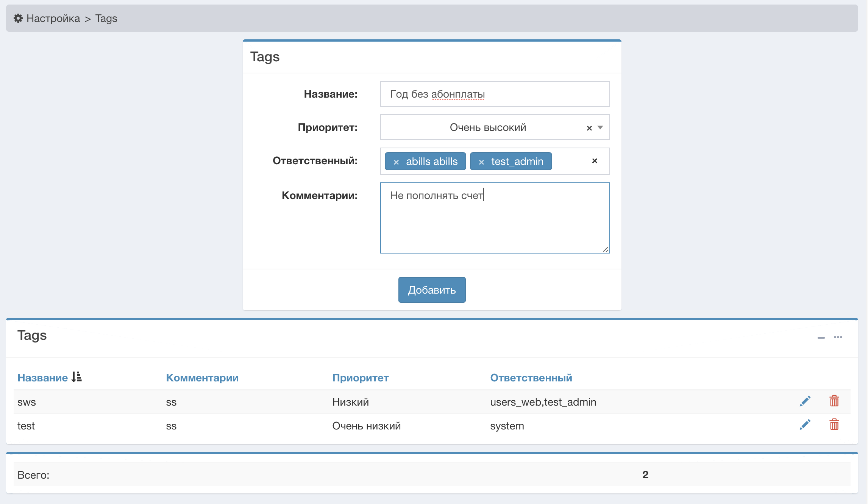Click the Название text input field

495,94
